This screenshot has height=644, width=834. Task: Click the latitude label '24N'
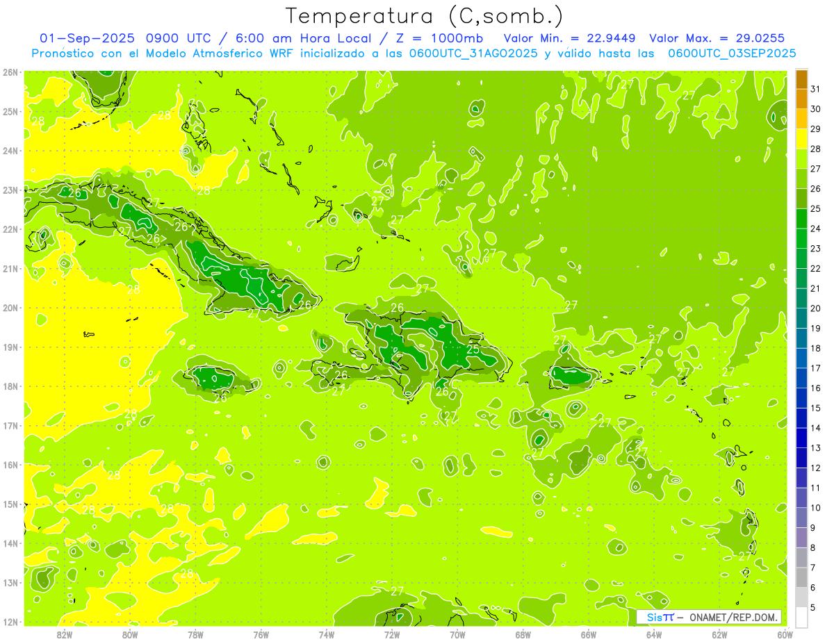(10, 151)
